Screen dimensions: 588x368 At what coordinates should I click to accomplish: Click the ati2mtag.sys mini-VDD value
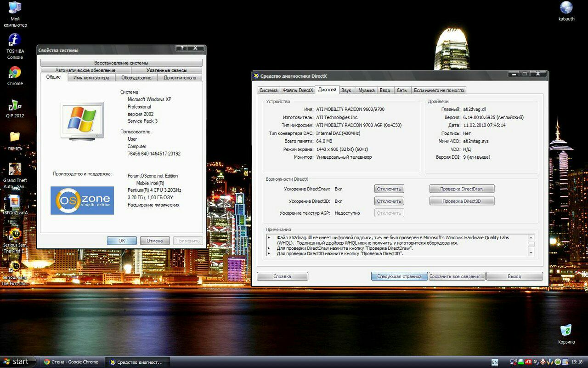(x=476, y=141)
